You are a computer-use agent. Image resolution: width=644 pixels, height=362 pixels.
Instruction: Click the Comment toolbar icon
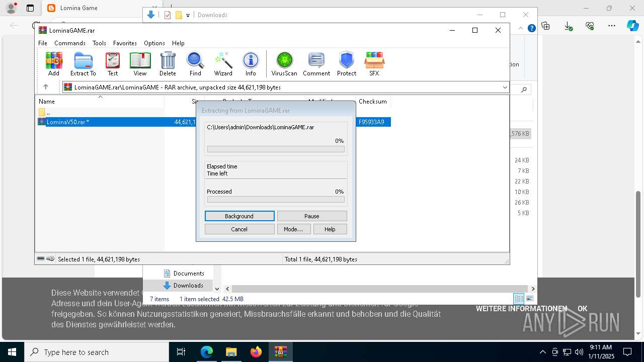[316, 63]
